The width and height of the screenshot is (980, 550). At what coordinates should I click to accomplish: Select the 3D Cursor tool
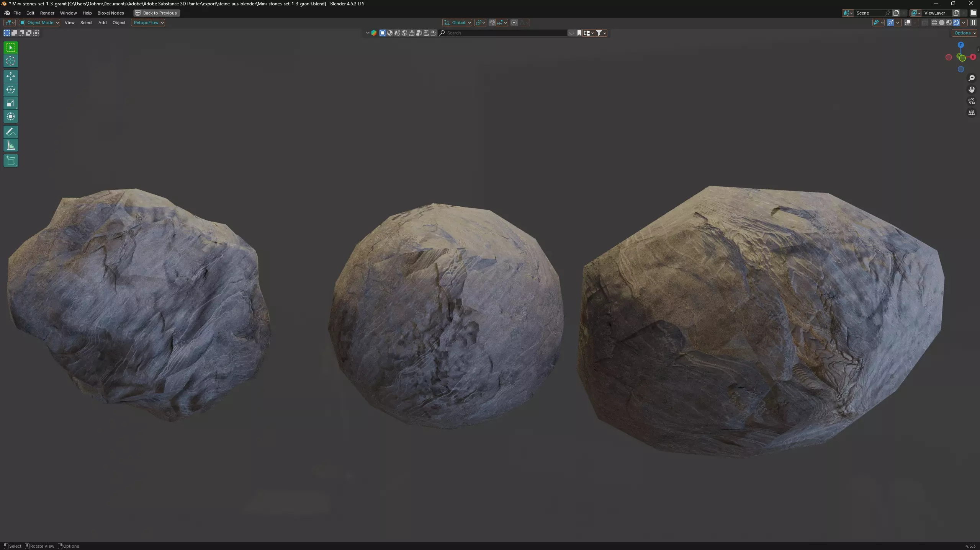11,61
